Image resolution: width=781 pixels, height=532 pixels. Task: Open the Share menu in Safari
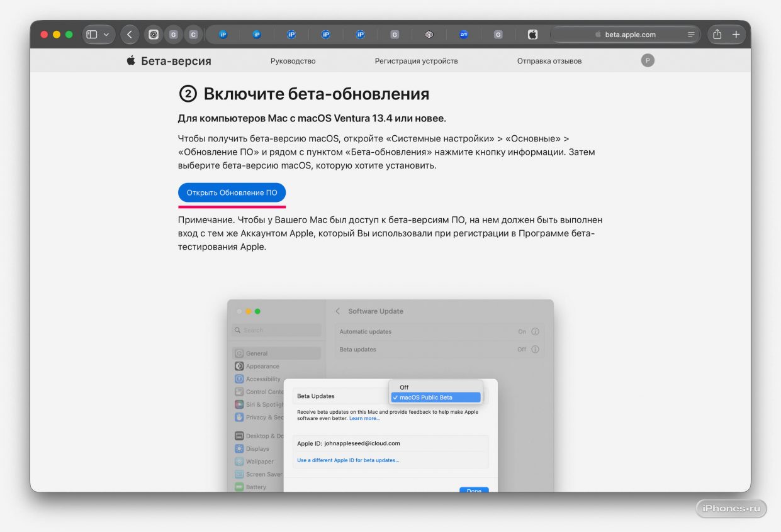pos(717,35)
